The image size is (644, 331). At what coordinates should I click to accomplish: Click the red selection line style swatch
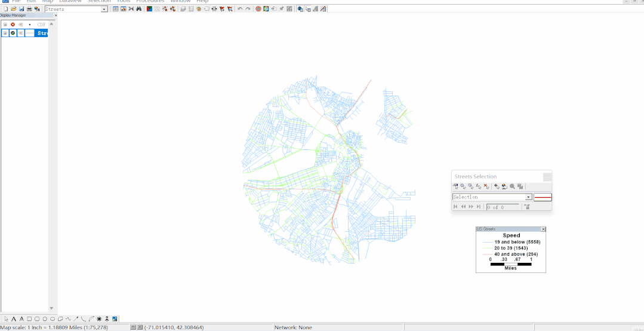(x=543, y=197)
